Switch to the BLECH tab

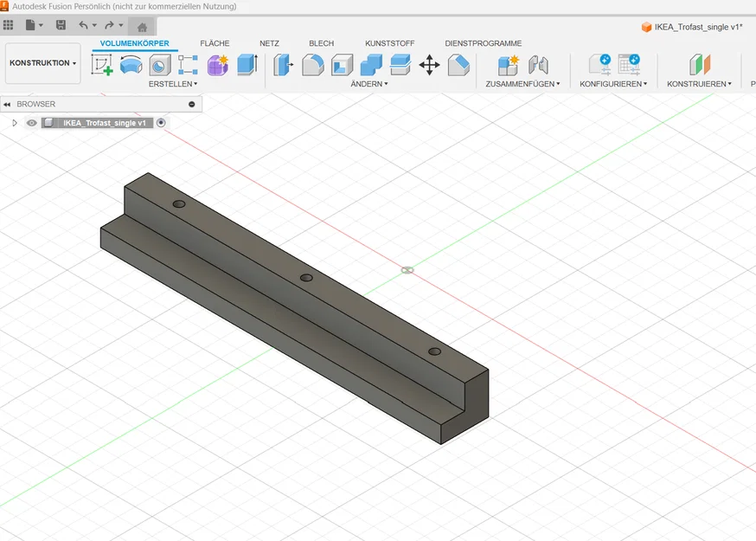click(x=321, y=43)
